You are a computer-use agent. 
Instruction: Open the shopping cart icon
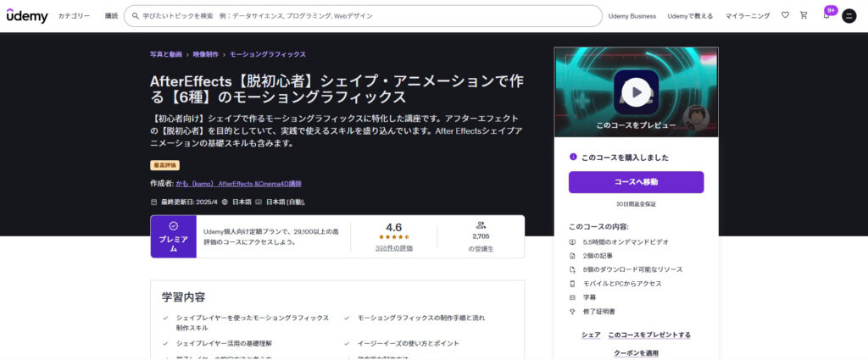tap(804, 15)
